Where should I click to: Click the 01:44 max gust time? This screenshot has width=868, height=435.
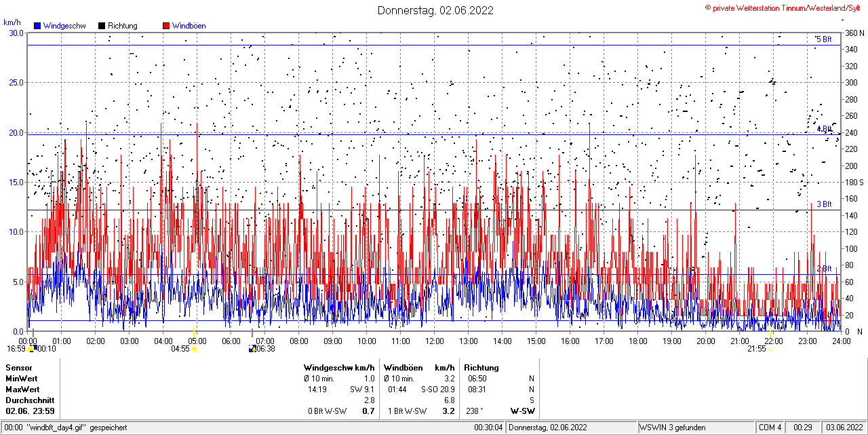(397, 390)
